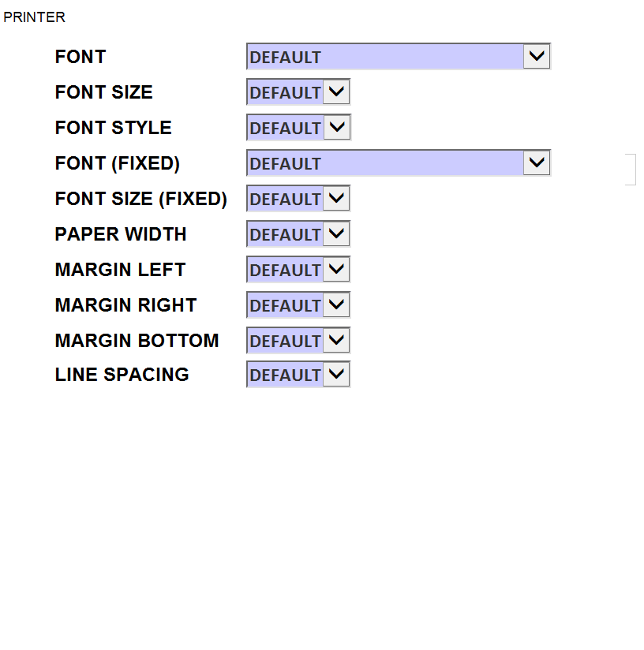This screenshot has width=644, height=650.
Task: Click the FONT SIZE label
Action: tap(104, 92)
